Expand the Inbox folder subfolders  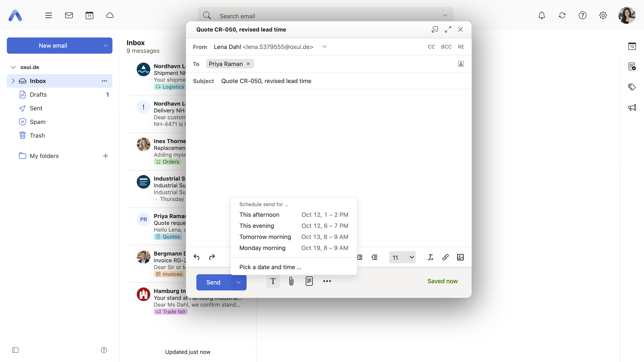13,81
